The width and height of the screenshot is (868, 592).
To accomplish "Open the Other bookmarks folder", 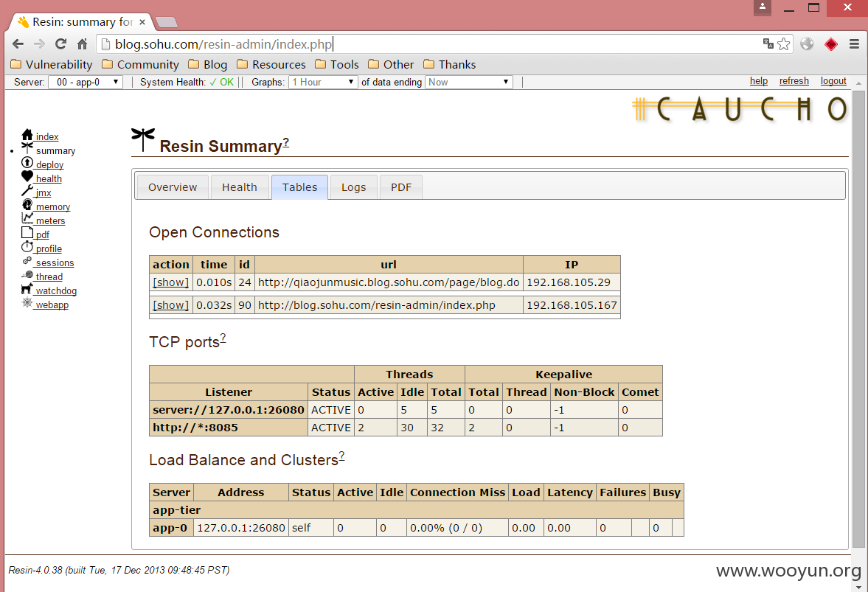I will (x=391, y=64).
